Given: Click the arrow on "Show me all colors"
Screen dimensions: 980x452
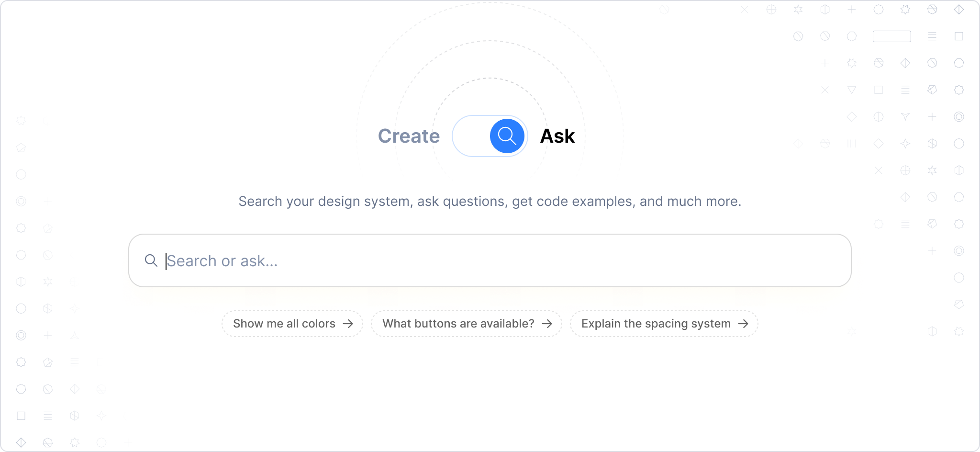Looking at the screenshot, I should pos(348,324).
